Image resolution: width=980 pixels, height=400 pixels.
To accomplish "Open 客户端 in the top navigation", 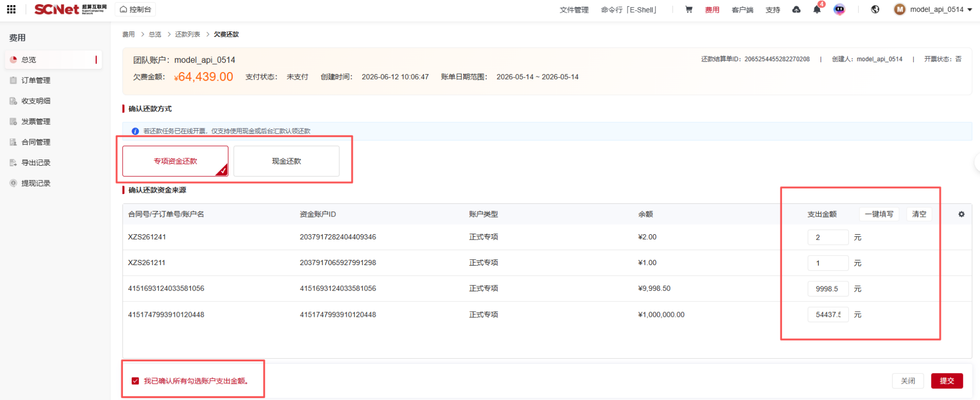I will 742,10.
